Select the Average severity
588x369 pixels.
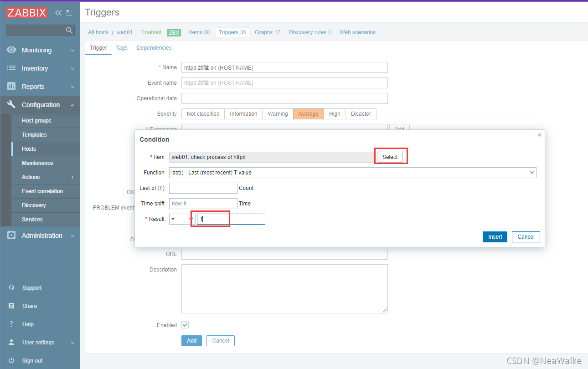coord(309,114)
